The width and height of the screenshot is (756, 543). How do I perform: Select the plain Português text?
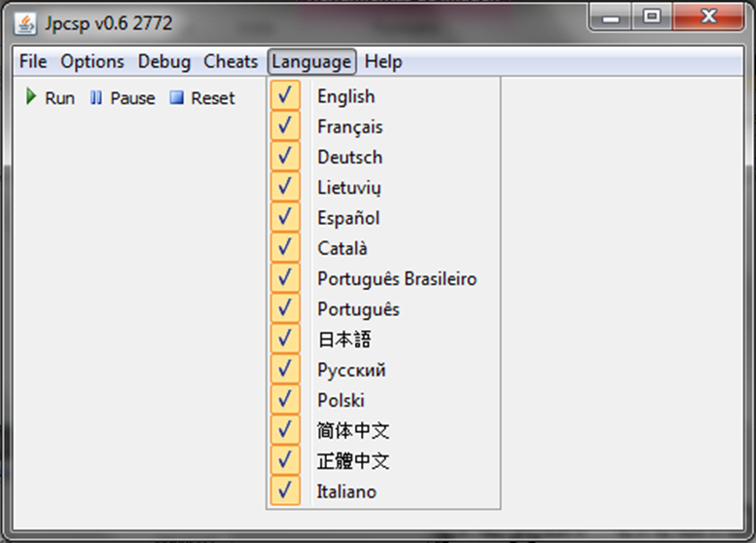click(358, 309)
